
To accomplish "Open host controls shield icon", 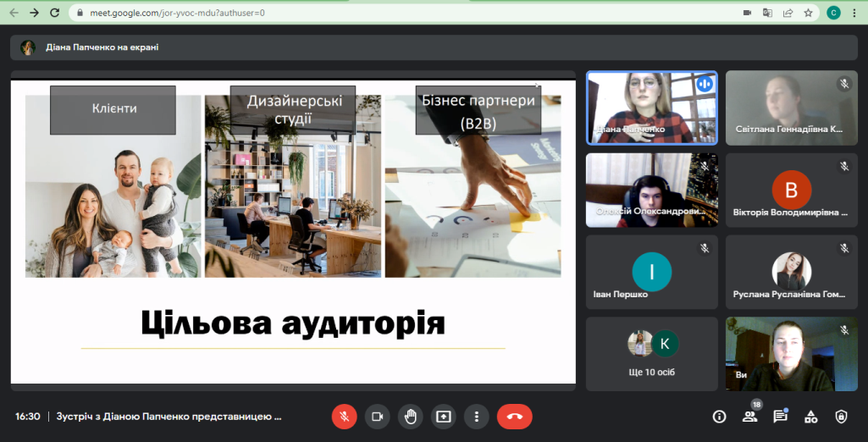I will click(841, 417).
